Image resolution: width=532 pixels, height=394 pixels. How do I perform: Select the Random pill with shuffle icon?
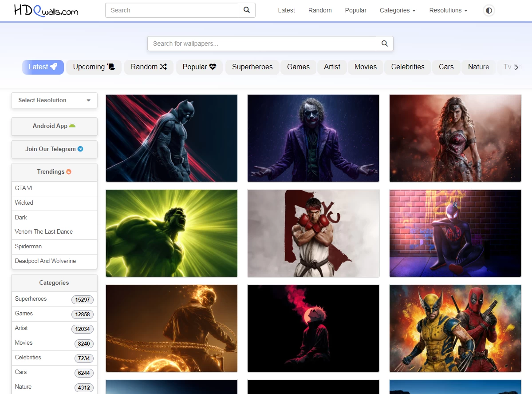pyautogui.click(x=149, y=67)
